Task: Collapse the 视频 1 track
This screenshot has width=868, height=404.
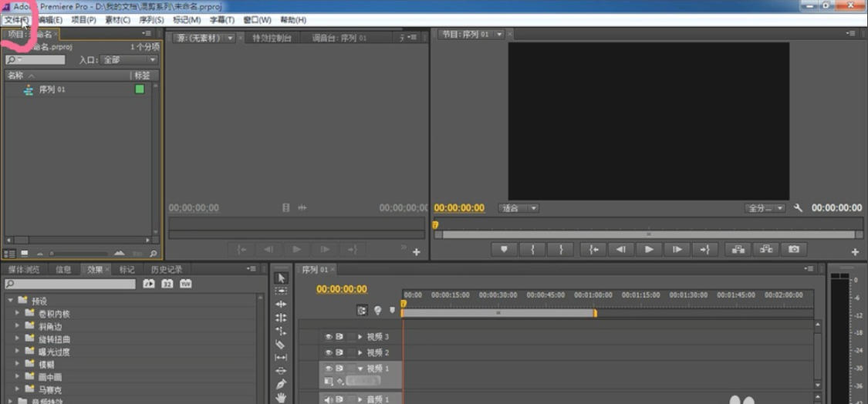Action: (x=360, y=369)
